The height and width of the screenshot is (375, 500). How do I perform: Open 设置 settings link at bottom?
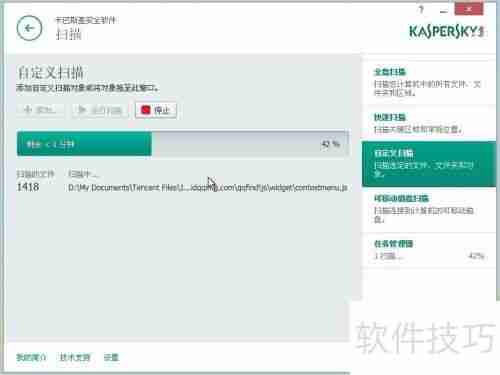pos(111,358)
